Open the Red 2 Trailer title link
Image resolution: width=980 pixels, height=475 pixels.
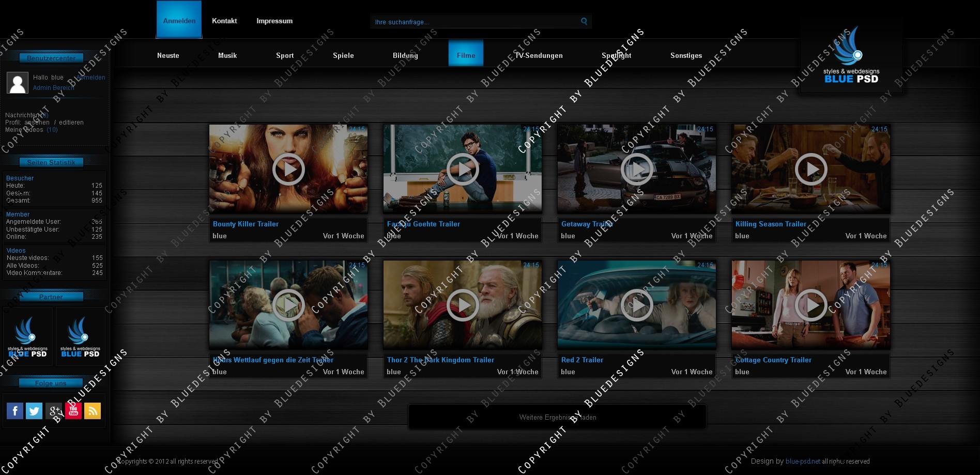coord(582,360)
